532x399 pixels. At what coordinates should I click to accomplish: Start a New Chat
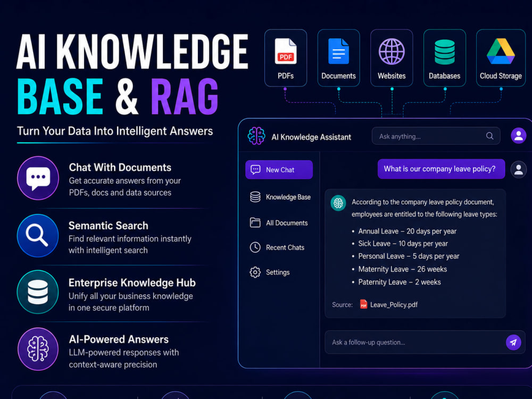[279, 170]
